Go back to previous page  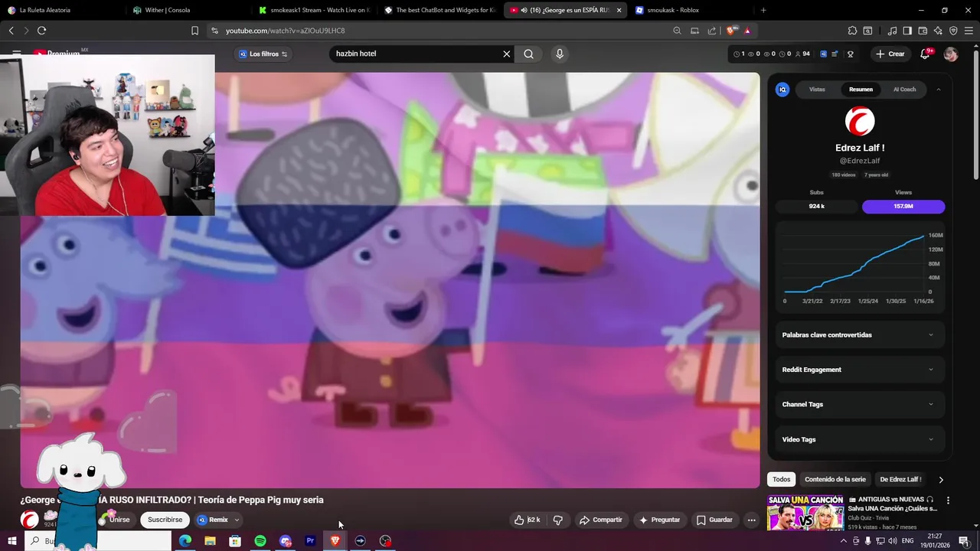pos(11,31)
